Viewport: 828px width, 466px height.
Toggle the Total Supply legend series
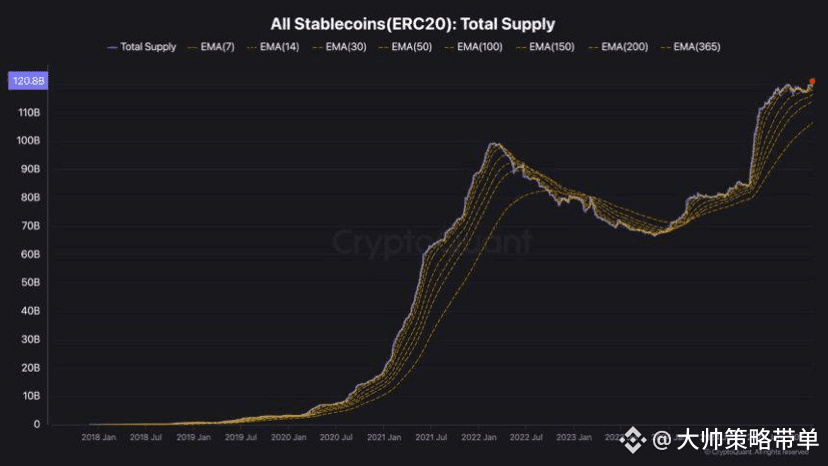(x=147, y=47)
